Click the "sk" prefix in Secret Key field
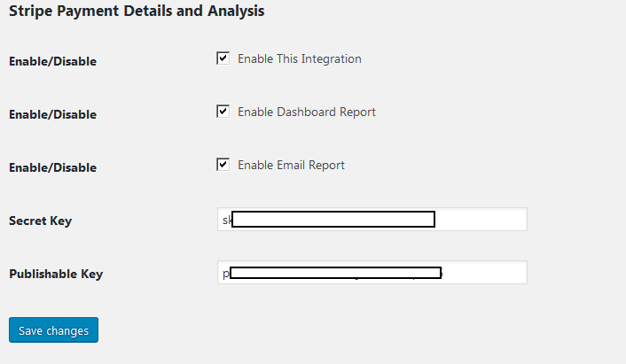The height and width of the screenshot is (364, 626). [x=226, y=220]
